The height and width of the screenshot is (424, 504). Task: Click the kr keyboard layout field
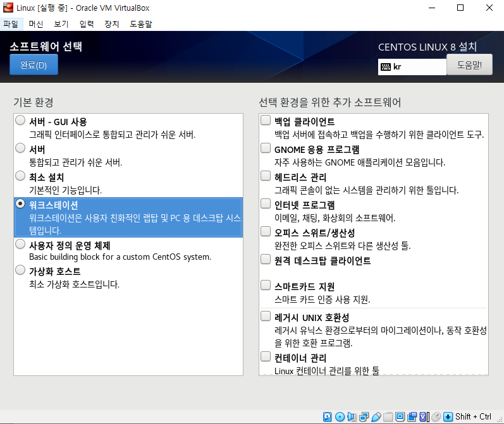coord(412,67)
